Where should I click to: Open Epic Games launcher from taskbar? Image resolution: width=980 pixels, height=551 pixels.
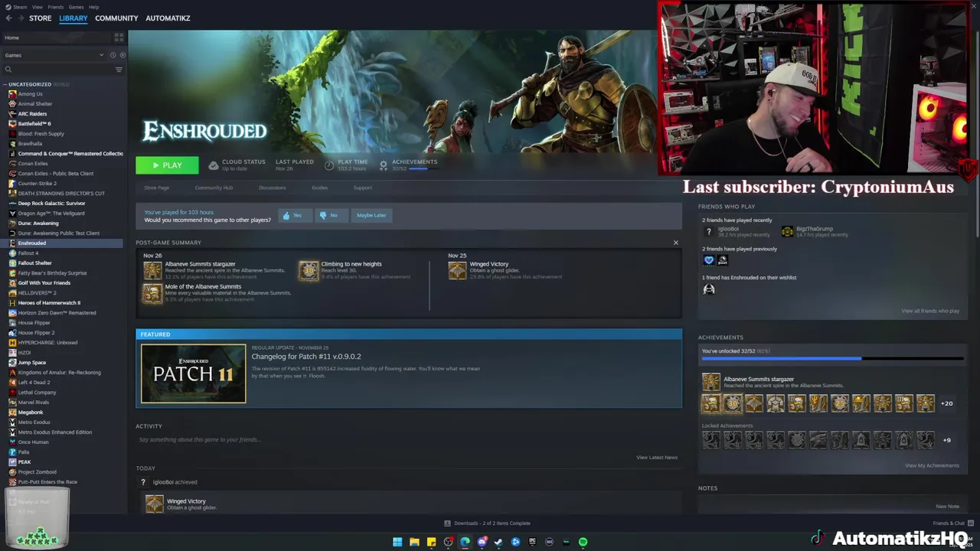(532, 542)
